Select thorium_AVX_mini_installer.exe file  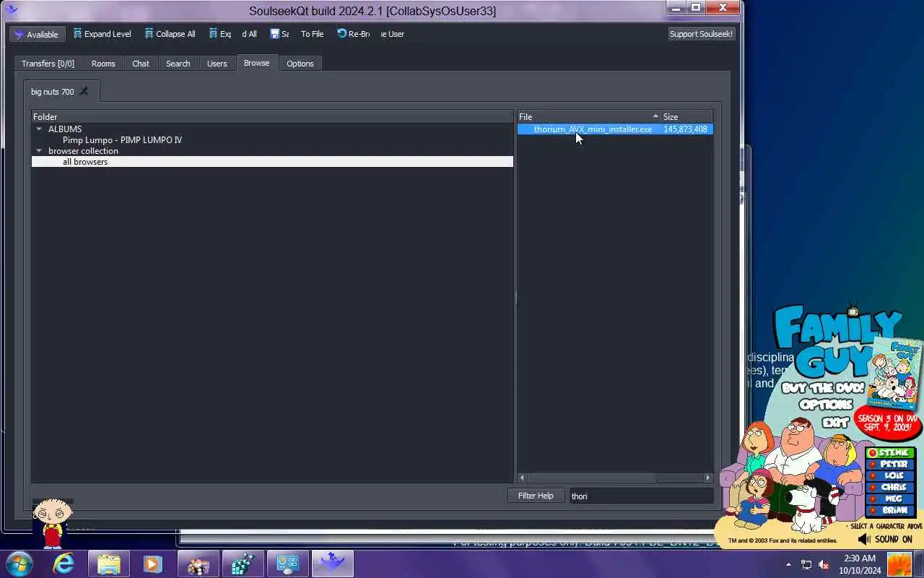coord(593,129)
